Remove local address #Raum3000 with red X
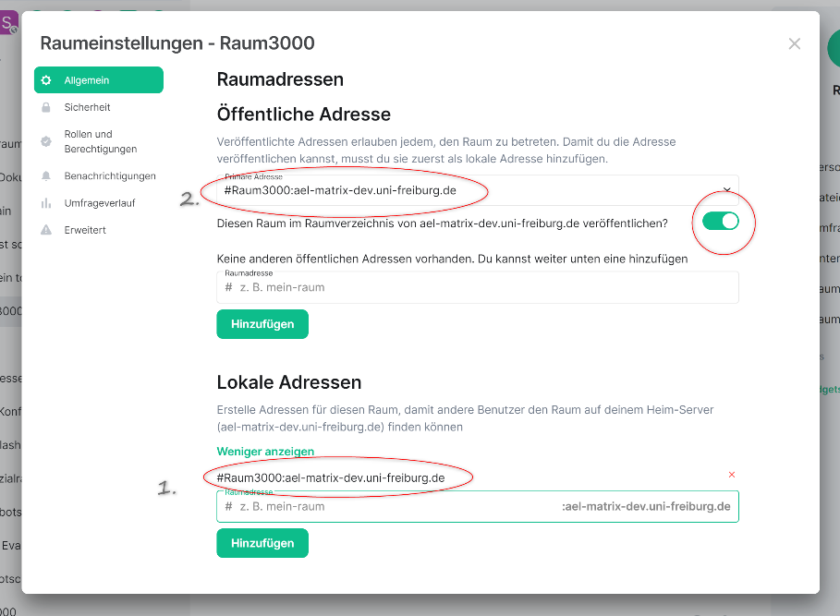Image resolution: width=840 pixels, height=616 pixels. [732, 475]
